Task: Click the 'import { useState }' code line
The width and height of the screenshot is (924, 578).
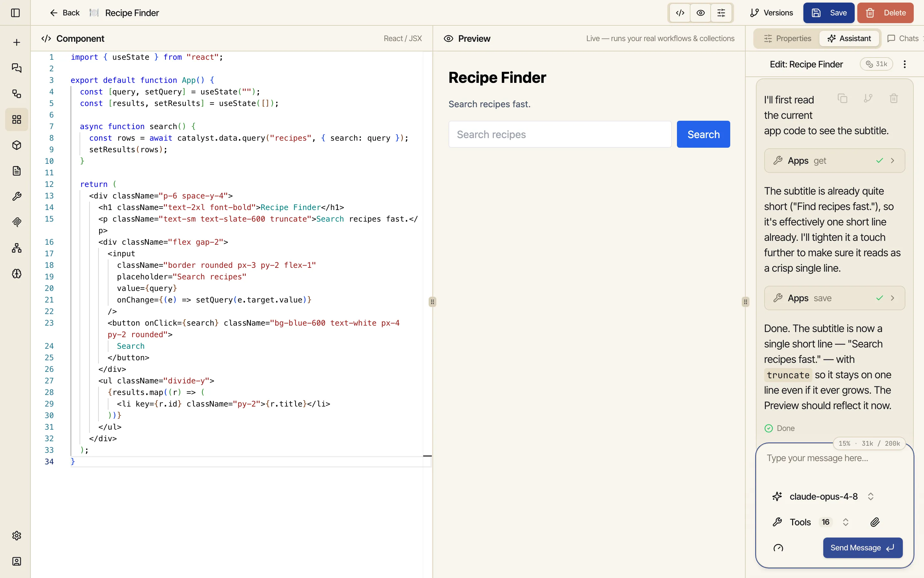Action: click(x=147, y=57)
